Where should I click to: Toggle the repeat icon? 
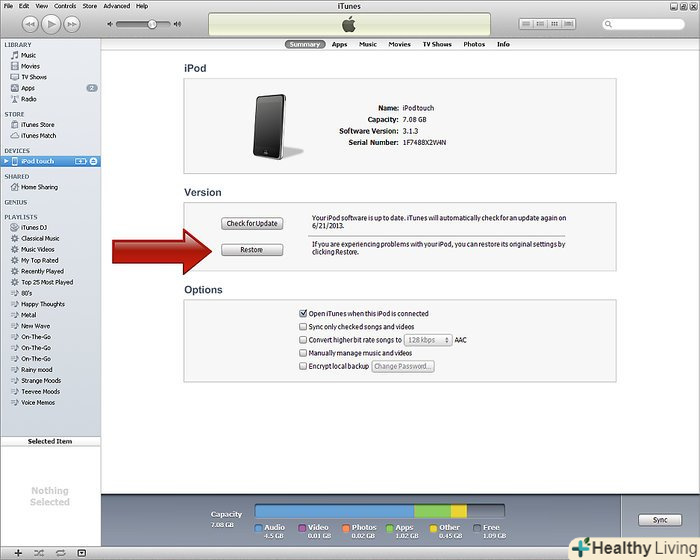pyautogui.click(x=60, y=553)
